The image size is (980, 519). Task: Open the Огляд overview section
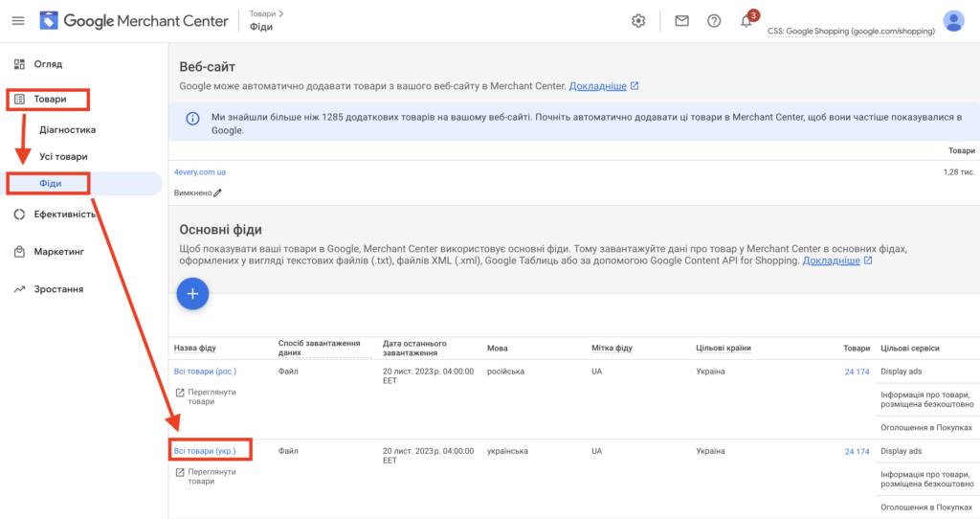tap(48, 64)
